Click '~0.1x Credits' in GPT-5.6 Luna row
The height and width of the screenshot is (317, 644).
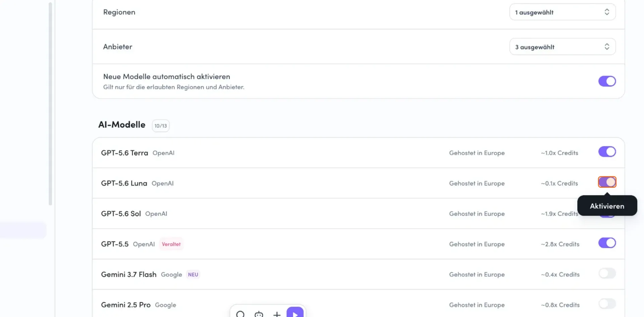coord(559,183)
